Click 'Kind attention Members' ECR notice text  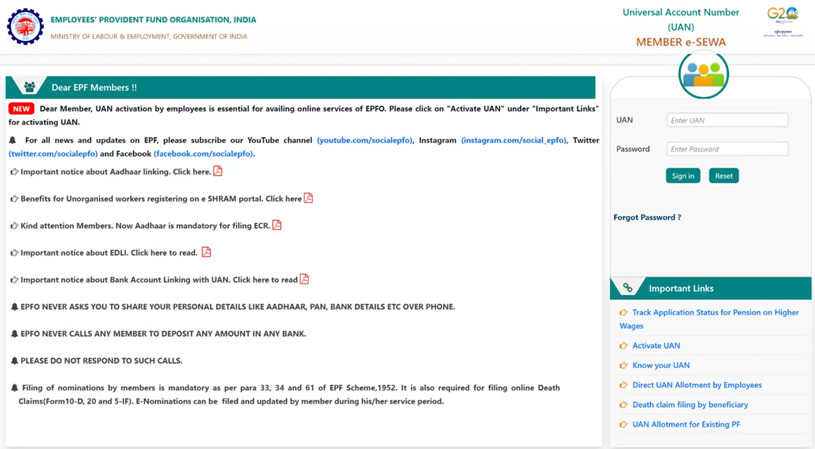click(145, 226)
